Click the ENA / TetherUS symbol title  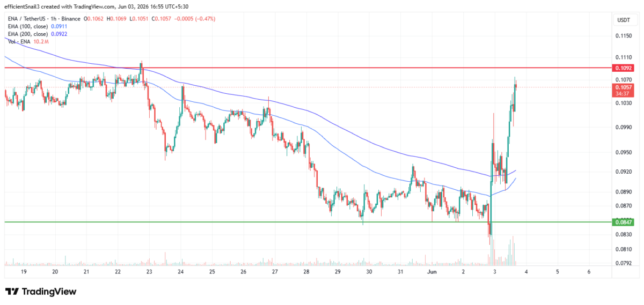[27, 19]
